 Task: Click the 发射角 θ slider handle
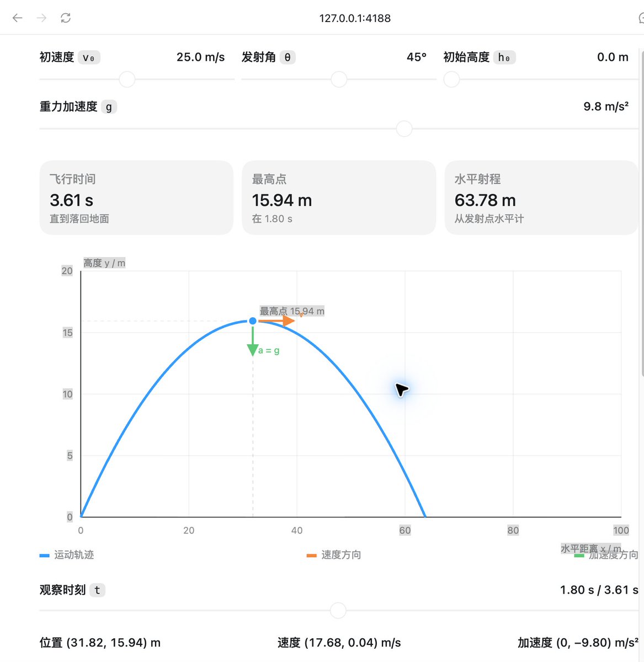(339, 79)
